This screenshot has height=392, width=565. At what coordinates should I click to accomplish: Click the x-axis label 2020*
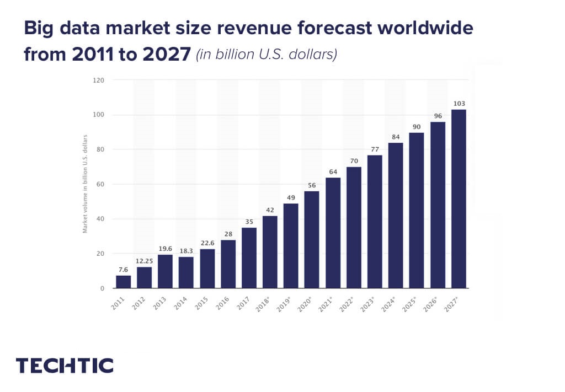pos(305,304)
